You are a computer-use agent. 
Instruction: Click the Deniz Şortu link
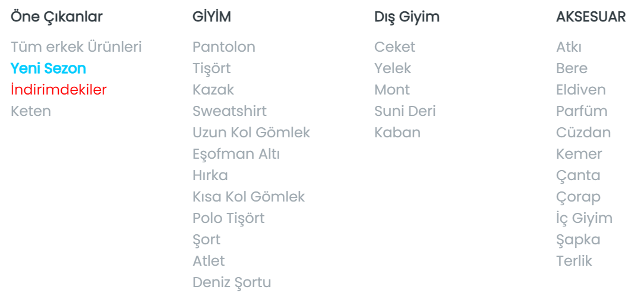click(232, 282)
